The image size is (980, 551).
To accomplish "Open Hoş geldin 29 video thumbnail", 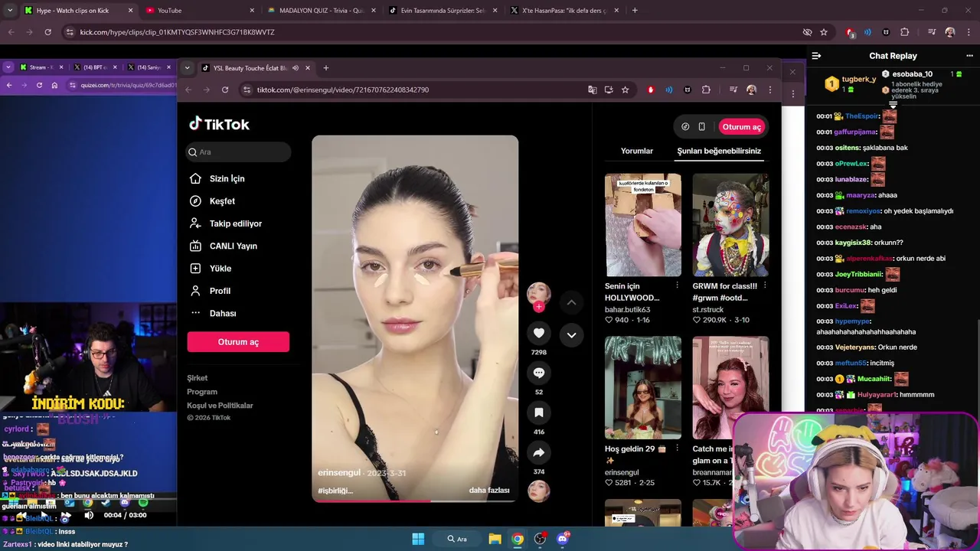I will pyautogui.click(x=643, y=387).
